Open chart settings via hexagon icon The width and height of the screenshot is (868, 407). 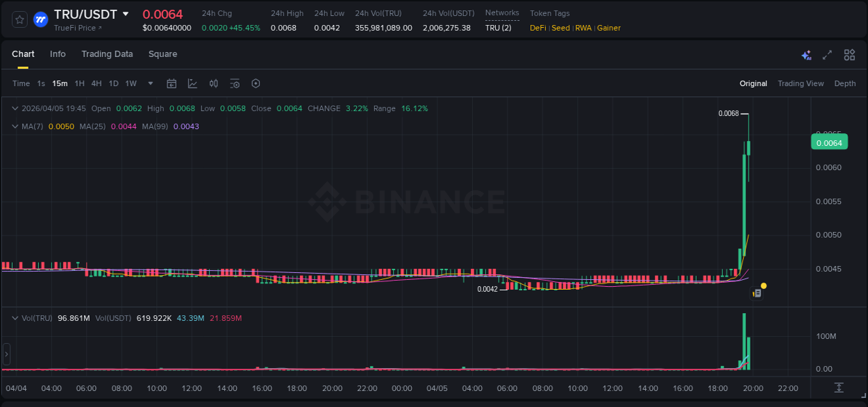coord(256,83)
